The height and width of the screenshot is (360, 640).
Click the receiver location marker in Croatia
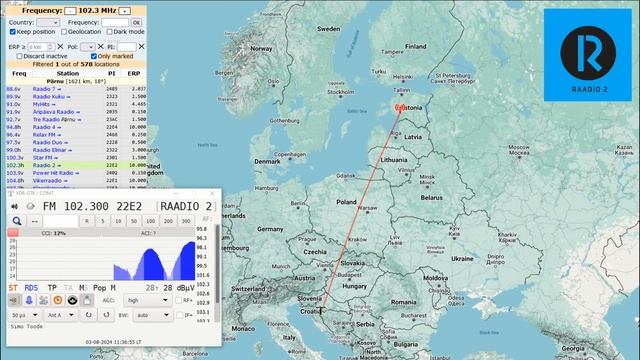tap(321, 311)
